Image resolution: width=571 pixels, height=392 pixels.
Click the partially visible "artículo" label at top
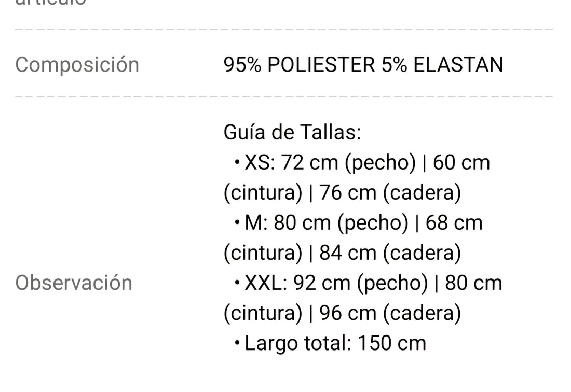coord(50,3)
